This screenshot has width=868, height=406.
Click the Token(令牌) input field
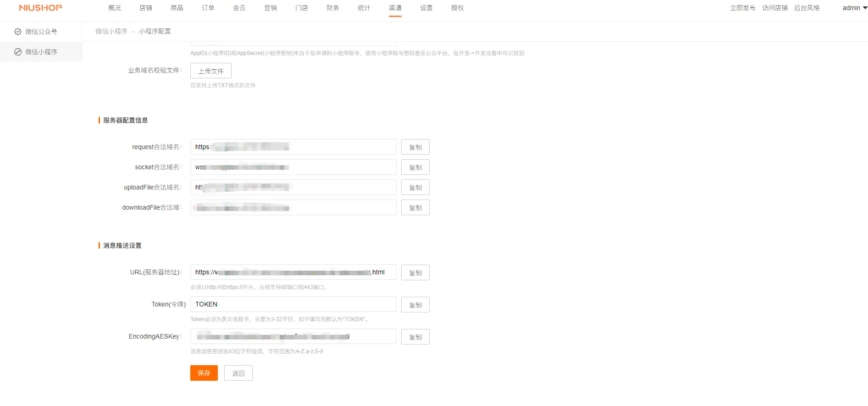pos(293,304)
